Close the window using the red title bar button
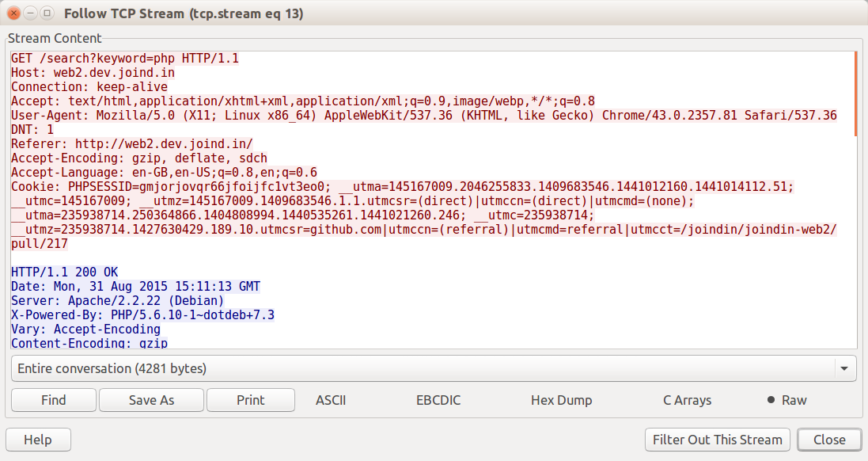 point(13,13)
